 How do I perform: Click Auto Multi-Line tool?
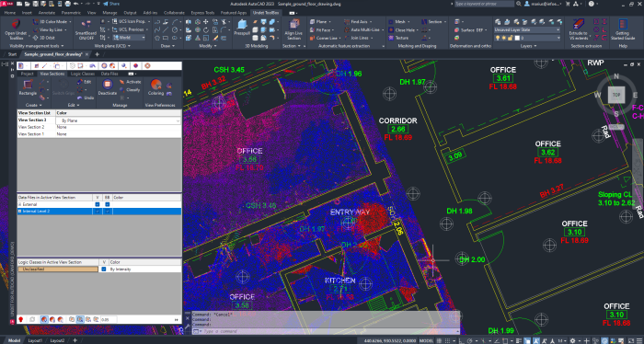tap(361, 29)
